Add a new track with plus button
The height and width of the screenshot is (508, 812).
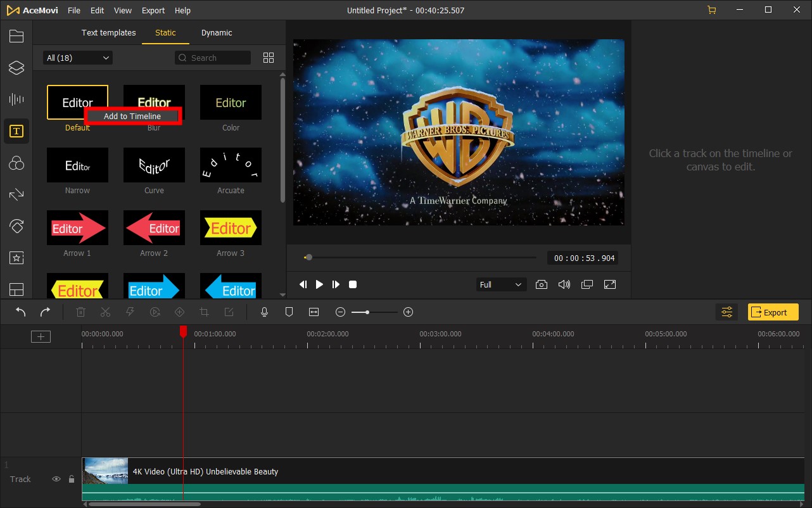41,337
